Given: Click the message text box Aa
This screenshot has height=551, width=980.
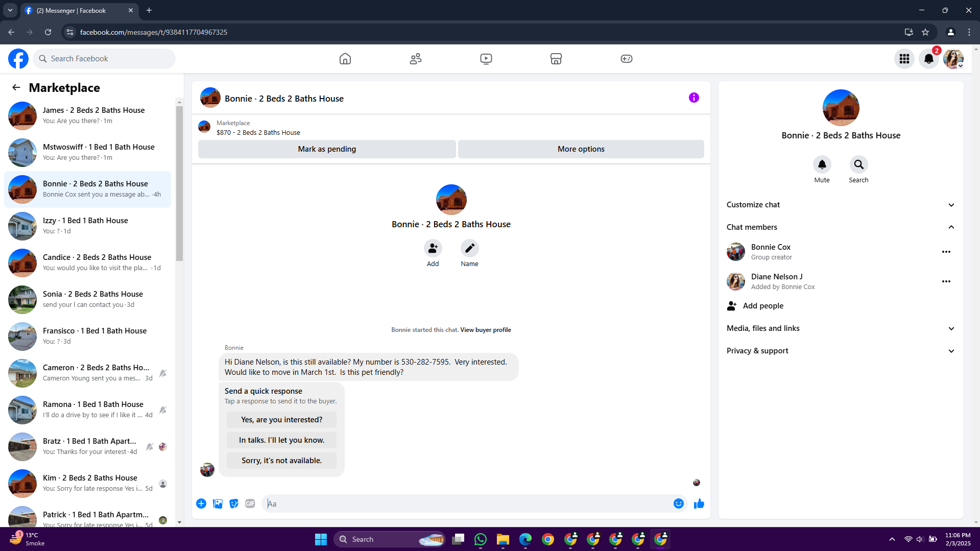Looking at the screenshot, I should (x=467, y=504).
